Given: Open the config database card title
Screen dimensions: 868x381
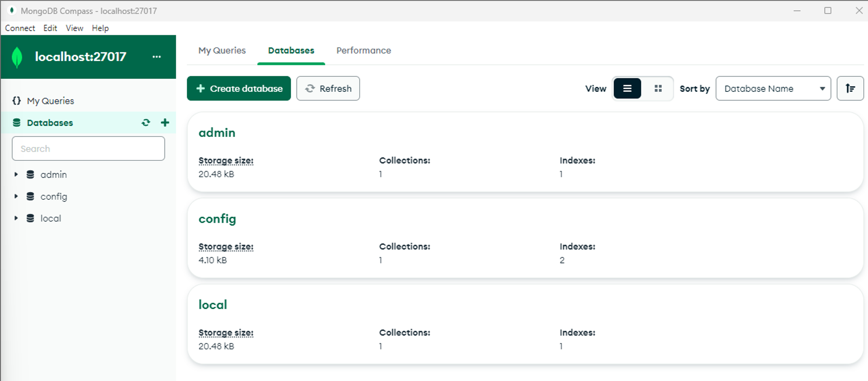Looking at the screenshot, I should click(x=217, y=219).
